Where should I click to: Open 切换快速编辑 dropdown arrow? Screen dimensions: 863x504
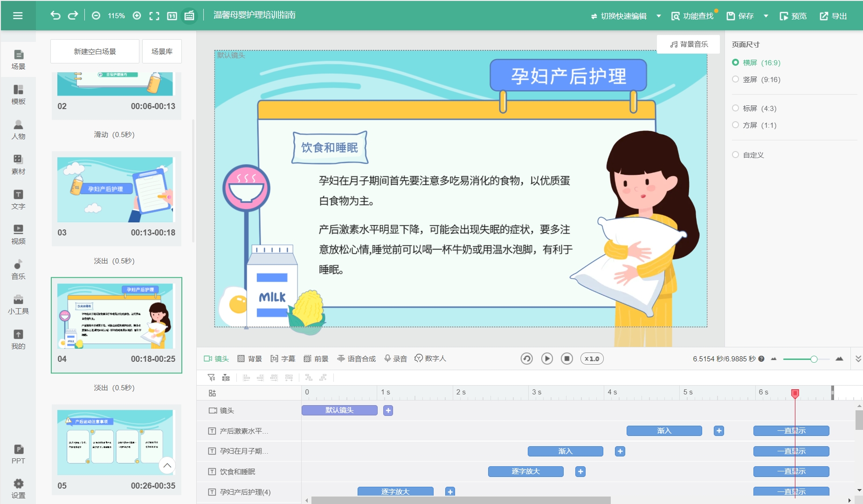tap(659, 16)
